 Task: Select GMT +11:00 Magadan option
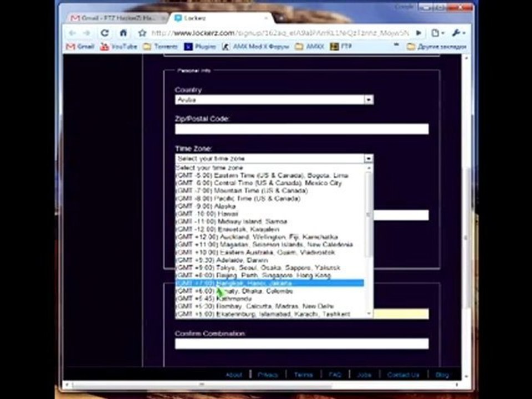pos(270,244)
